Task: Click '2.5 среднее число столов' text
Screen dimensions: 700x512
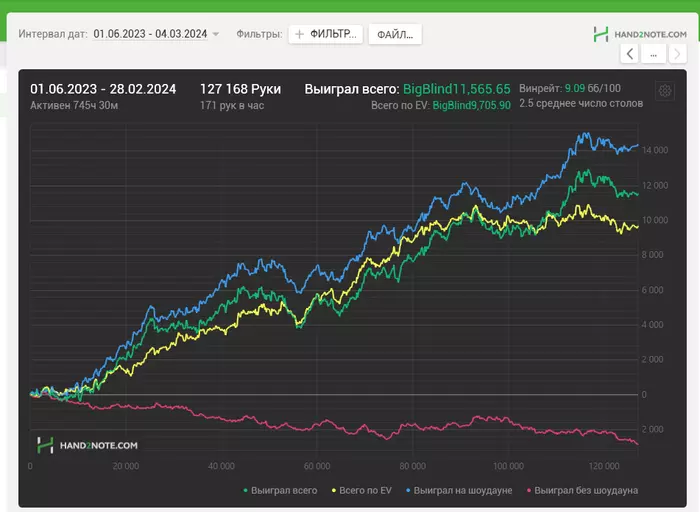Action: coord(581,104)
